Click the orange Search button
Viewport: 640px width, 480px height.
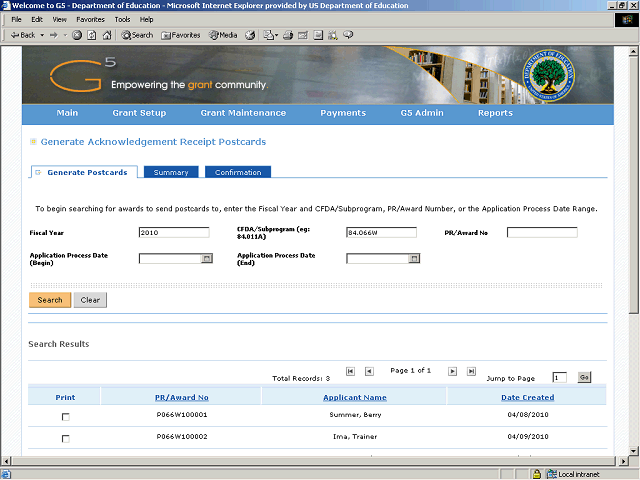[50, 300]
